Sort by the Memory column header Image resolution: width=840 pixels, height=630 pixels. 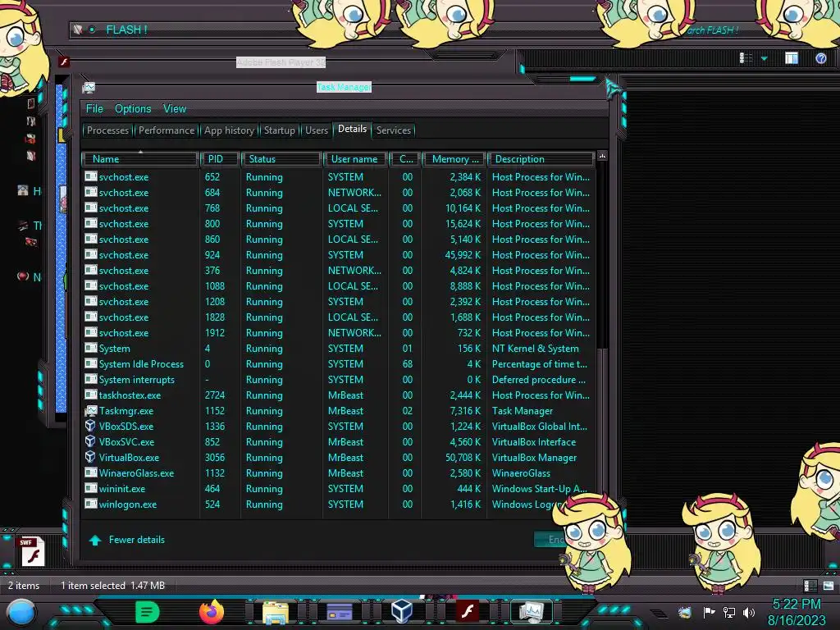pyautogui.click(x=454, y=159)
